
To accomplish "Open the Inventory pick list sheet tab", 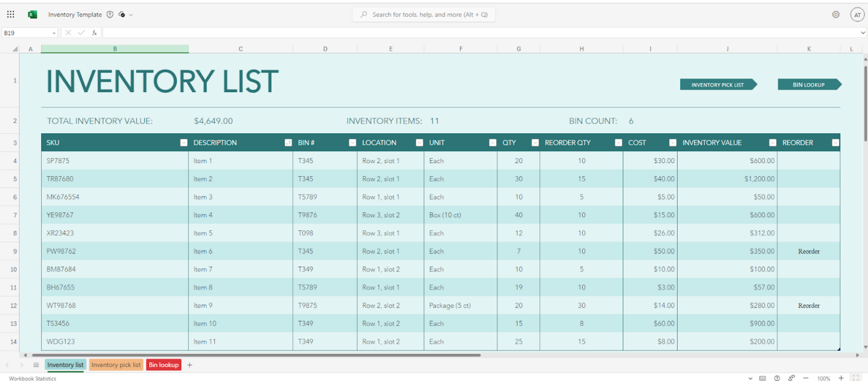I will 116,365.
